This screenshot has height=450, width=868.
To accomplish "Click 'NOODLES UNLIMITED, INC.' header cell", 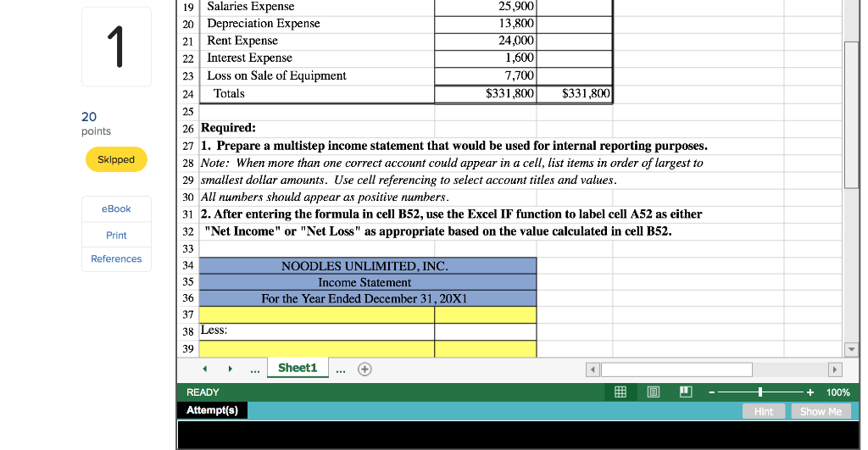I will tap(368, 266).
